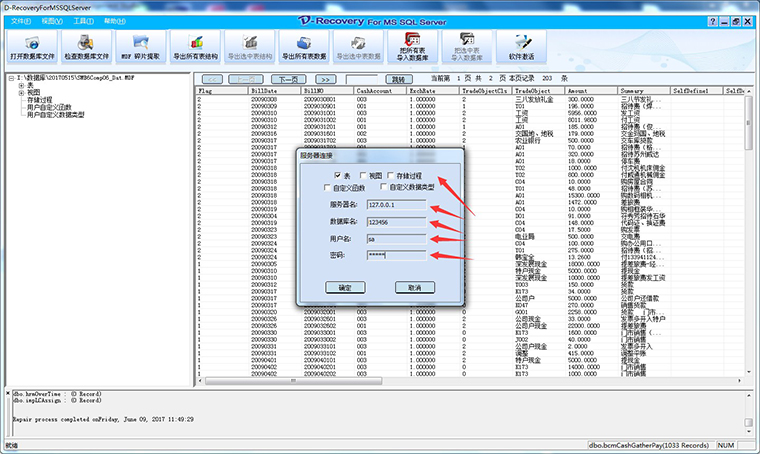760x454 pixels.
Task: Enable the 视图 checkbox in the dialog
Action: (363, 175)
